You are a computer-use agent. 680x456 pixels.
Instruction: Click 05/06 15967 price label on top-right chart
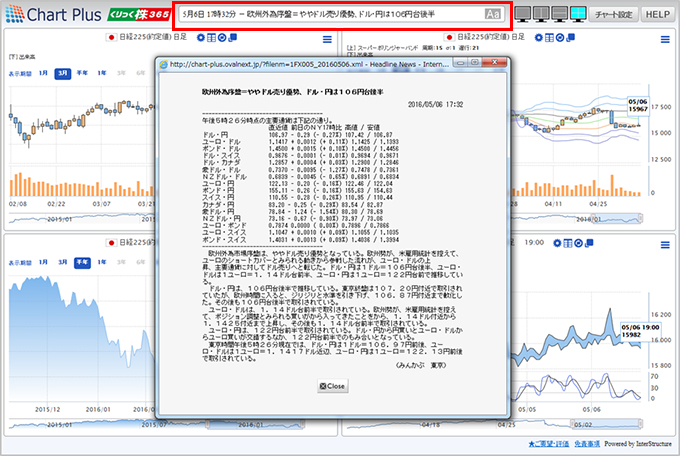[638, 105]
